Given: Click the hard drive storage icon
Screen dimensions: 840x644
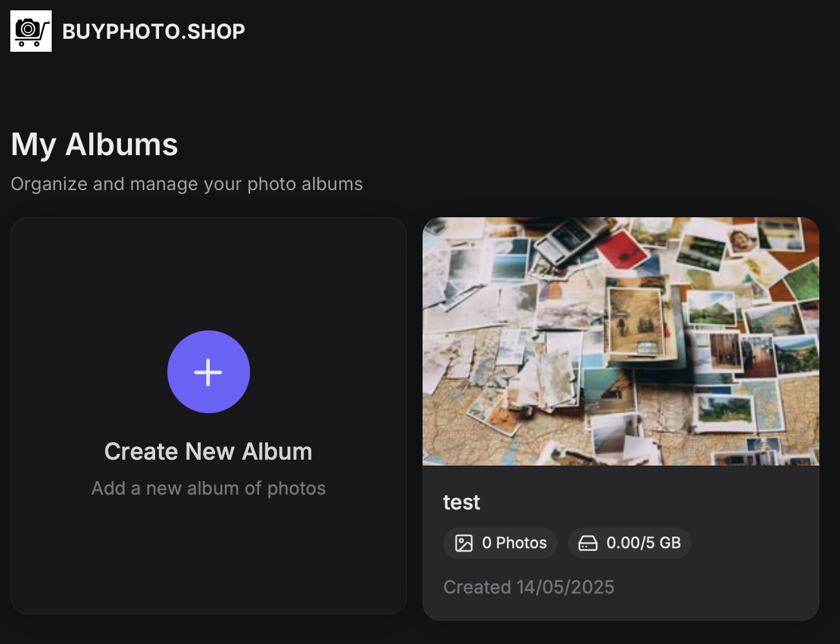Looking at the screenshot, I should coord(588,543).
